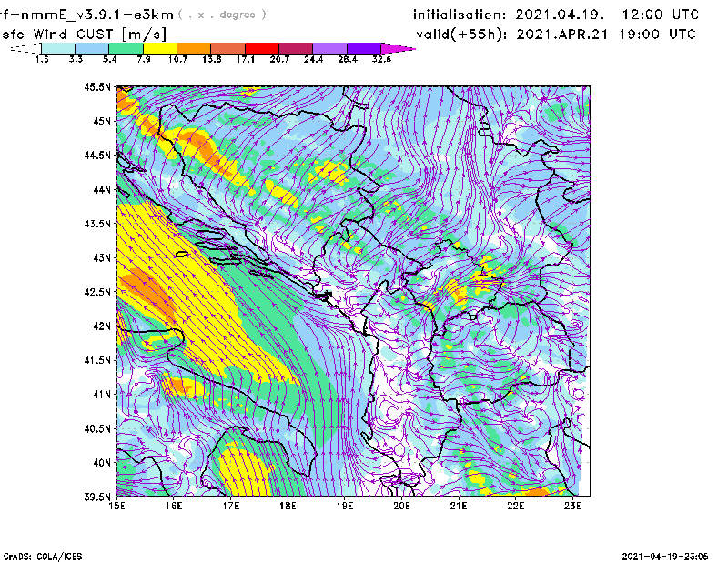Click the 41.5N latitude label

pyautogui.click(x=98, y=360)
